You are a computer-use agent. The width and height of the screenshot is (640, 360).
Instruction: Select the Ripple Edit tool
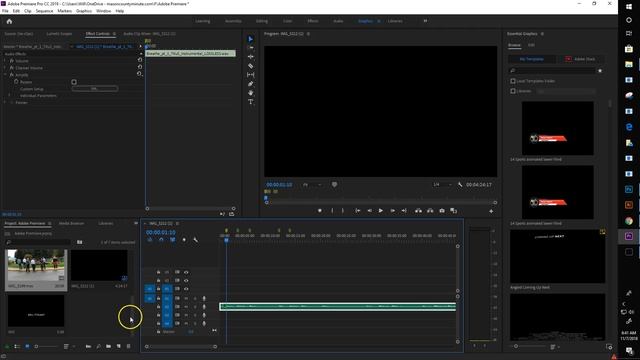coord(250,57)
